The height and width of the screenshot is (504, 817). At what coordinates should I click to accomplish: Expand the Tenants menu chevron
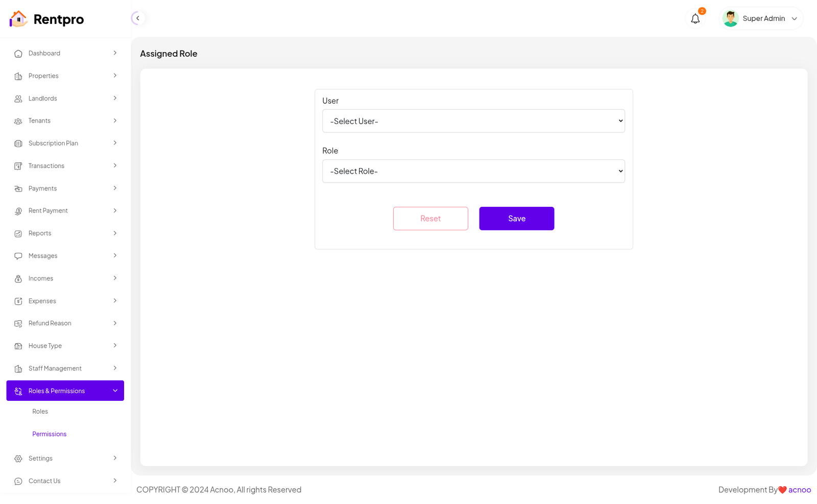pos(115,121)
